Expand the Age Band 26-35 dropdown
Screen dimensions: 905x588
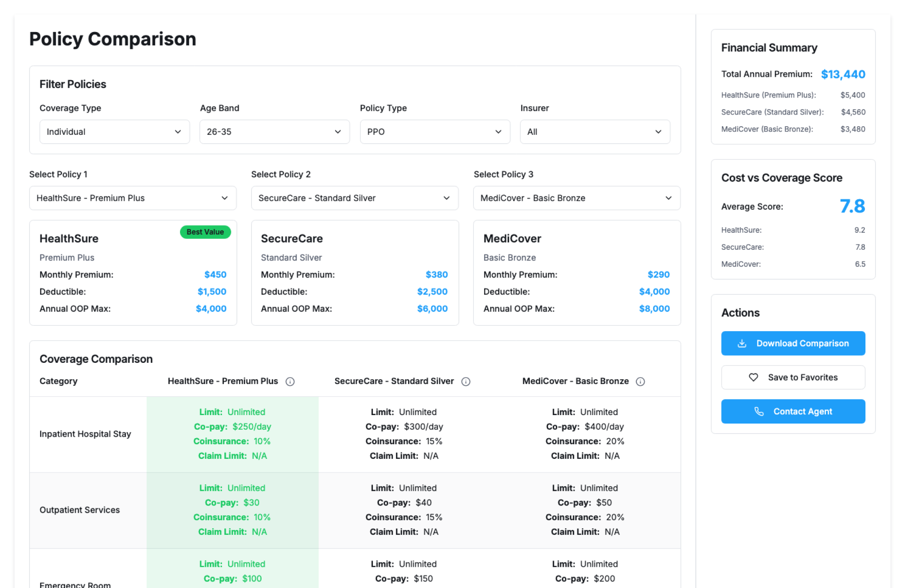click(x=274, y=132)
